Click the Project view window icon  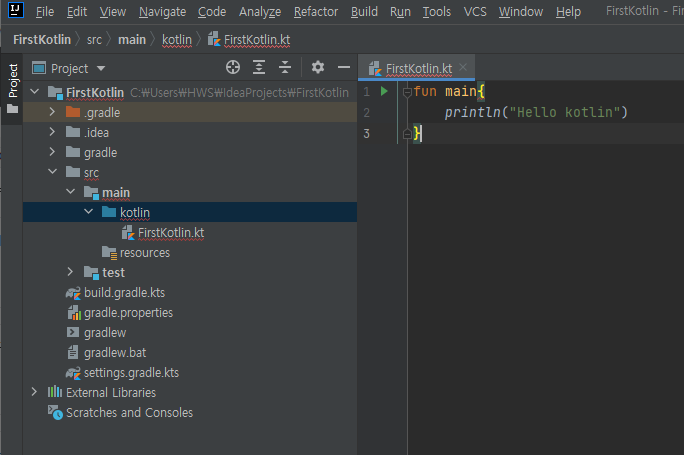[39, 68]
